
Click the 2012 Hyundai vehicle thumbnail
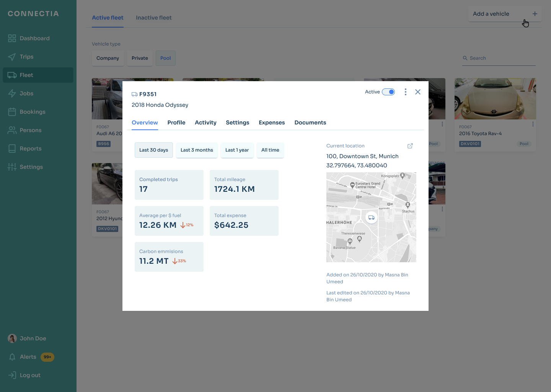(107, 184)
